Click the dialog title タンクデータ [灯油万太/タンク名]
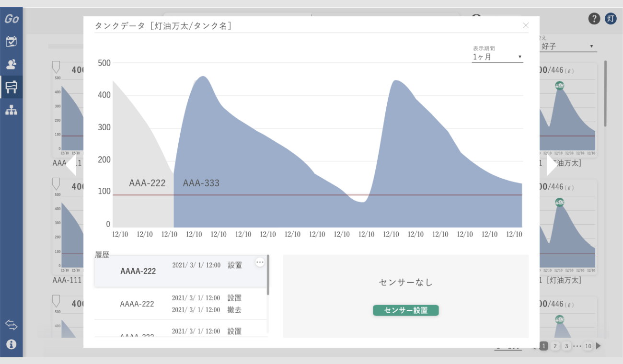The height and width of the screenshot is (364, 623). (x=163, y=26)
